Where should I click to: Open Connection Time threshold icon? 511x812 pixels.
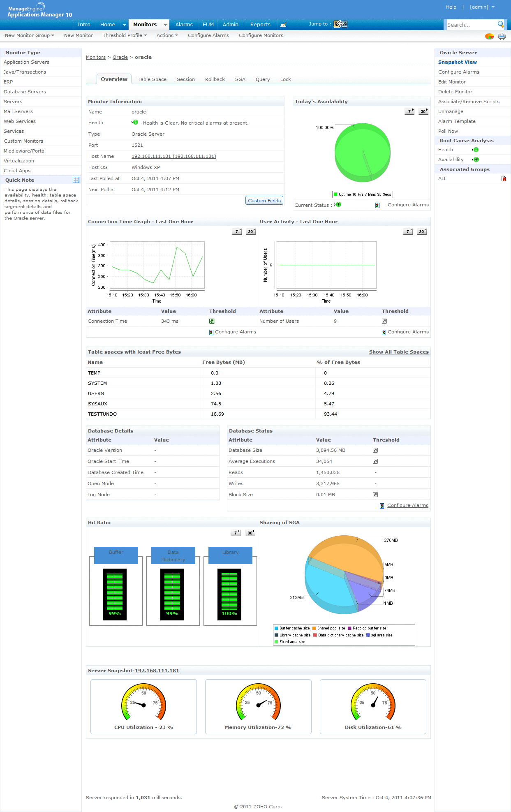(x=212, y=321)
